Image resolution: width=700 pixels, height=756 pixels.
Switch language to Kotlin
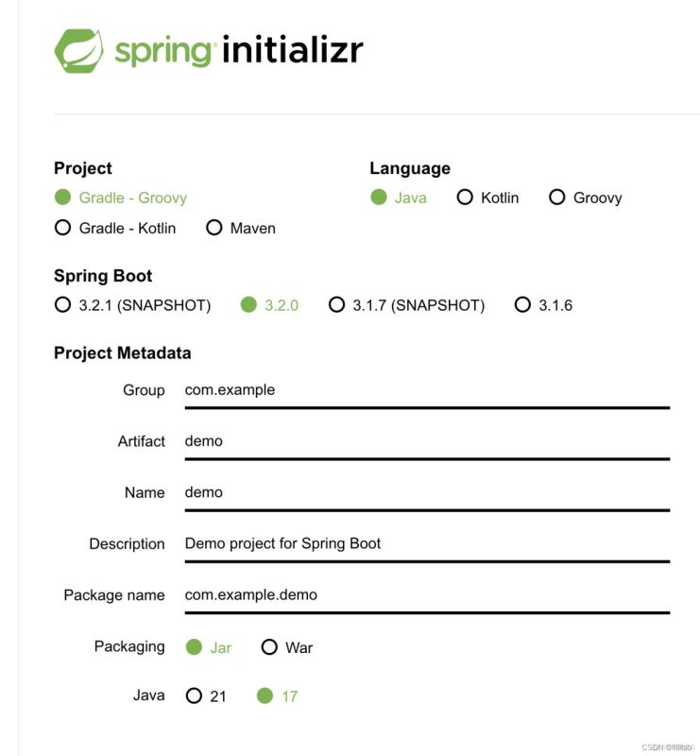pos(487,198)
